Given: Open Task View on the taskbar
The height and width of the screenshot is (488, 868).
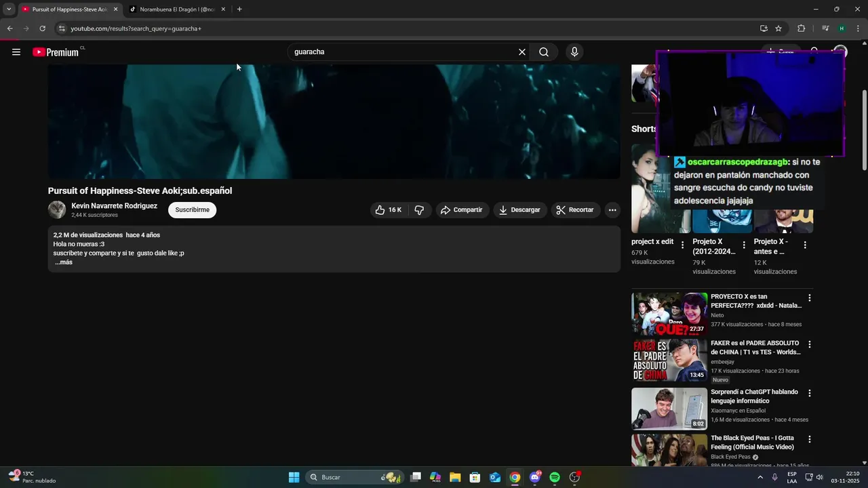Looking at the screenshot, I should click(416, 477).
